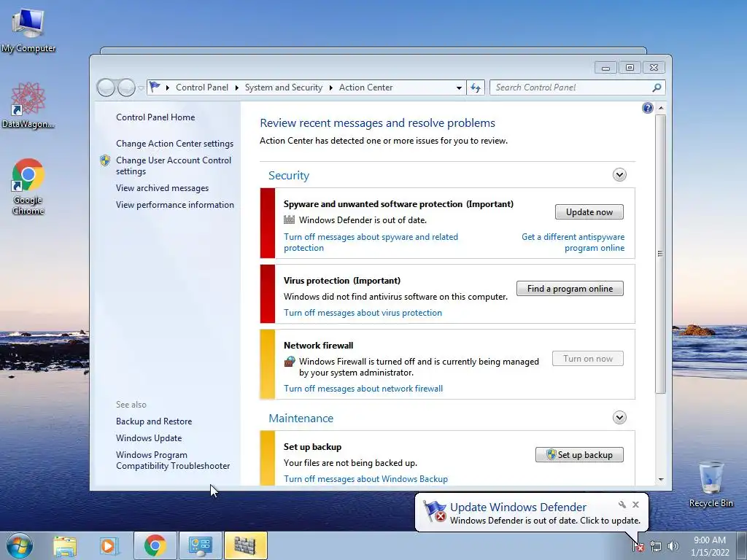
Task: Click the shield icon beside User Account Control
Action: [105, 160]
